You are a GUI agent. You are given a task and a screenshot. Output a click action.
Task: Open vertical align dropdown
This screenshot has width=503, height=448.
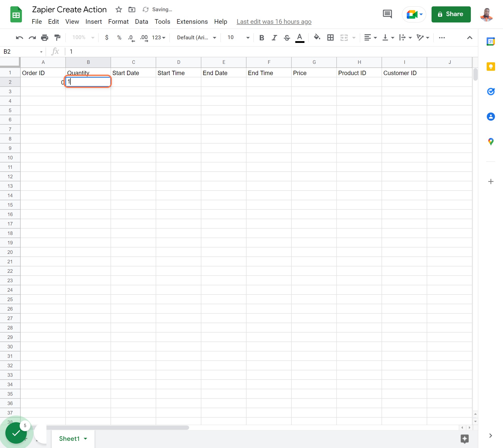388,38
